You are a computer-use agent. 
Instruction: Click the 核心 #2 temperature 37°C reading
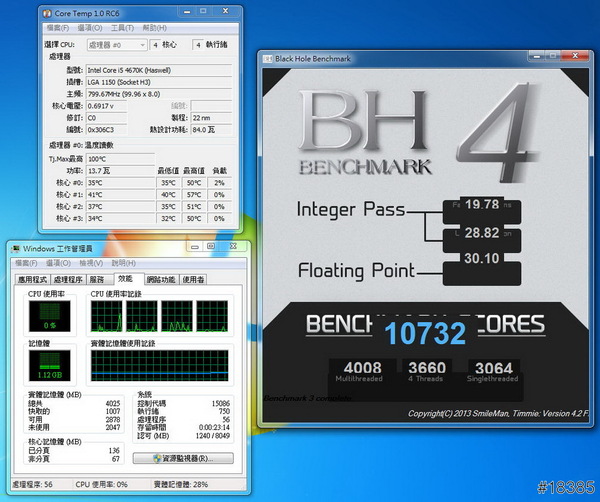120,207
